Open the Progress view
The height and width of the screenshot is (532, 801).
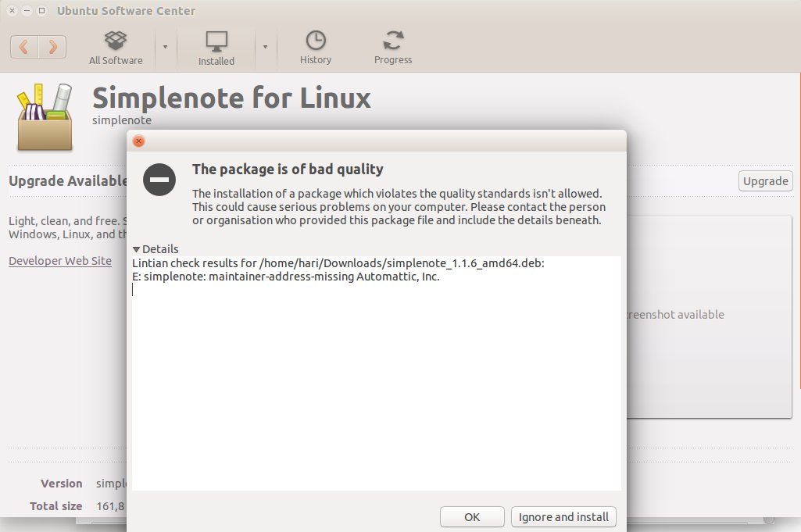(x=393, y=48)
